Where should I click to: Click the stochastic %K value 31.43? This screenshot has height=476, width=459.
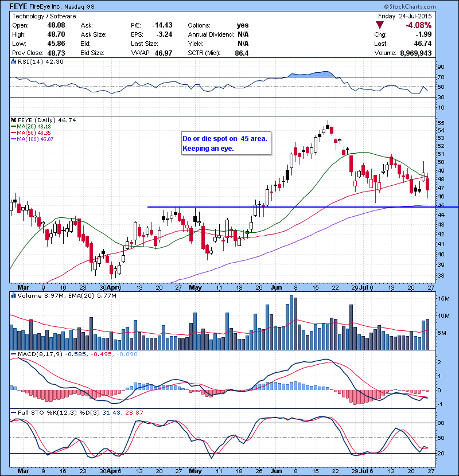pos(111,413)
